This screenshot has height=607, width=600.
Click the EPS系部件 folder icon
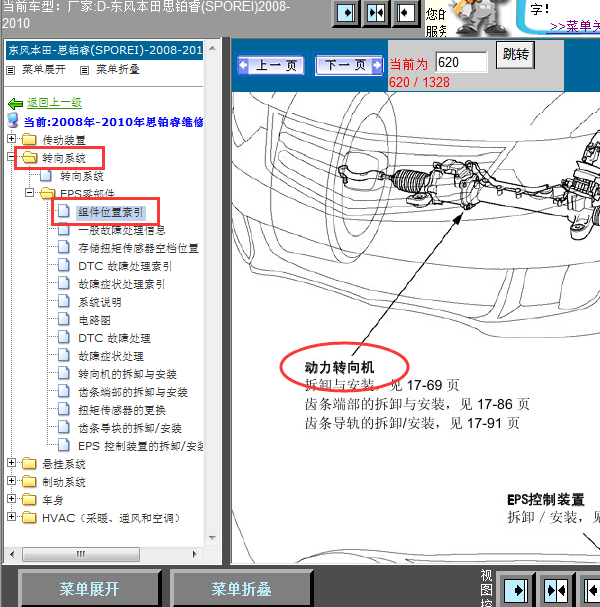[48, 193]
